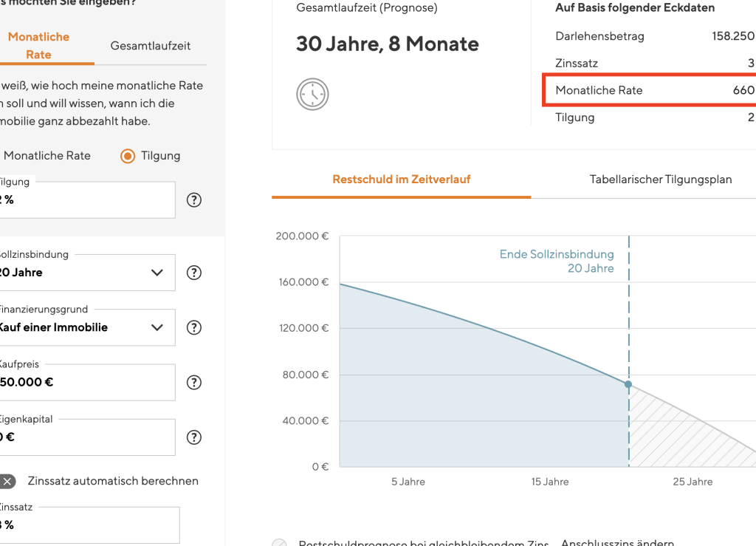Show help for the Kaufpreis field

194,382
